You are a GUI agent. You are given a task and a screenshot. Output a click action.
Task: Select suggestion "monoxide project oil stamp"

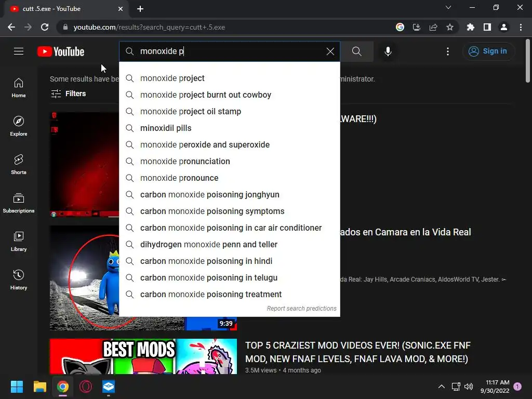coord(229,111)
